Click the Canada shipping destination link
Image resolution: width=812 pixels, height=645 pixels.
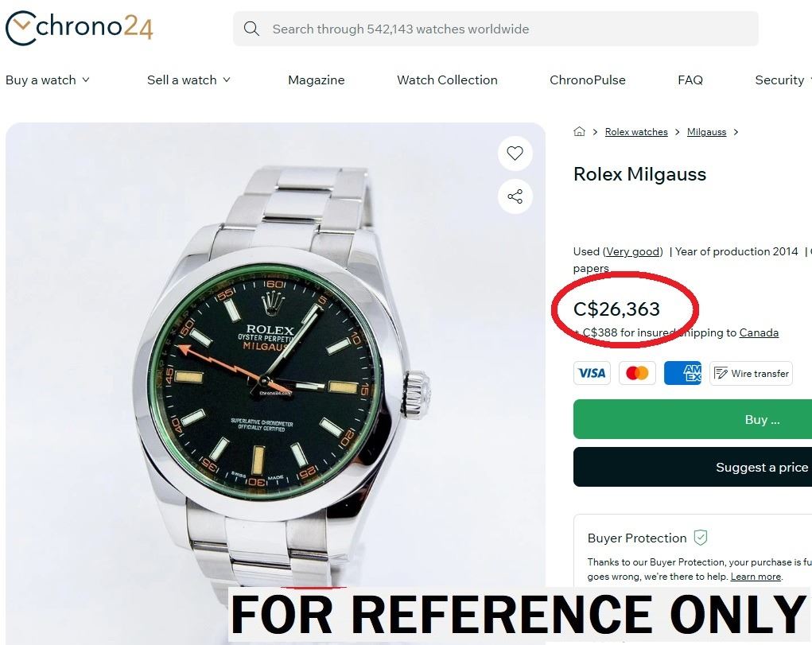pyautogui.click(x=759, y=332)
